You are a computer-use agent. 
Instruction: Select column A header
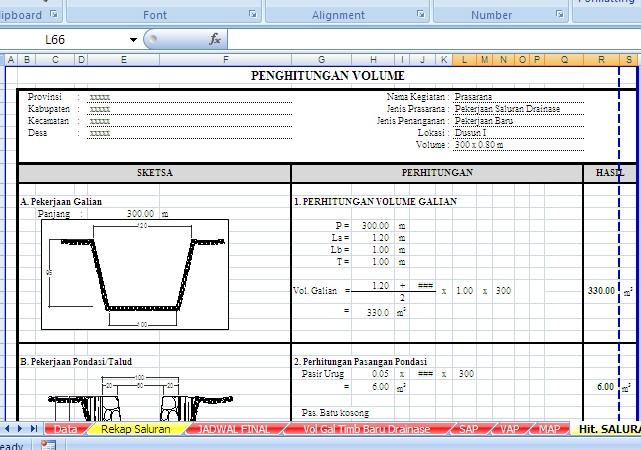[x=11, y=60]
